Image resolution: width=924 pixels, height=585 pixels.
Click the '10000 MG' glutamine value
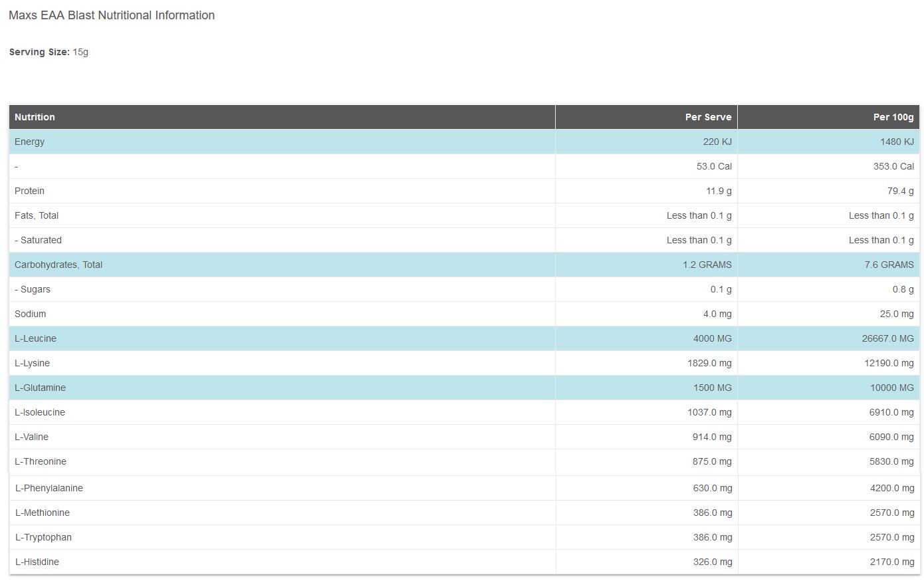[892, 388]
